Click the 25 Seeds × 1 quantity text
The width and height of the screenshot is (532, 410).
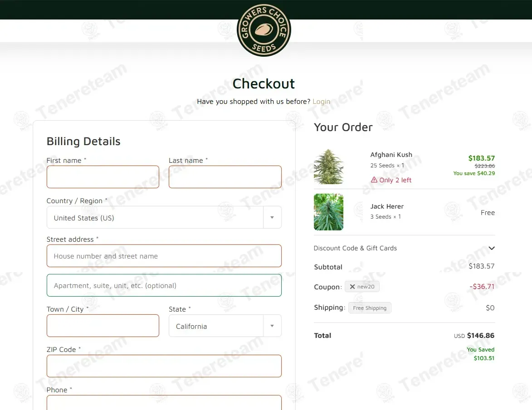point(387,166)
